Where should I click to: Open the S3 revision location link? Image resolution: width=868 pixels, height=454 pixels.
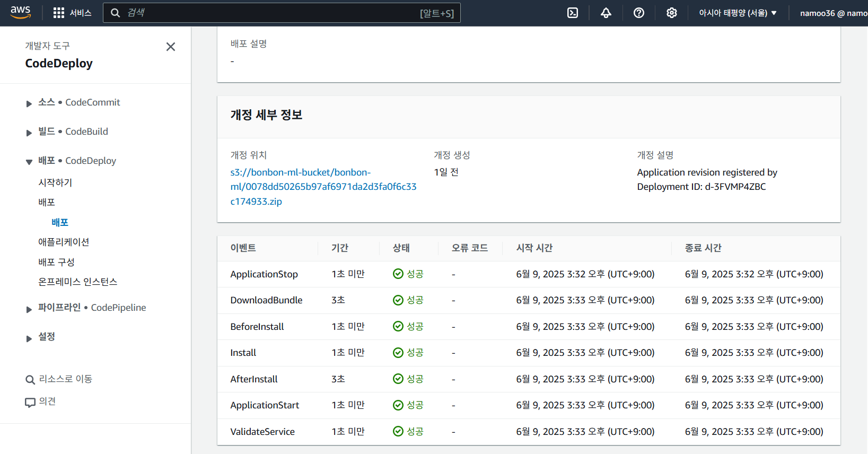[x=323, y=187]
